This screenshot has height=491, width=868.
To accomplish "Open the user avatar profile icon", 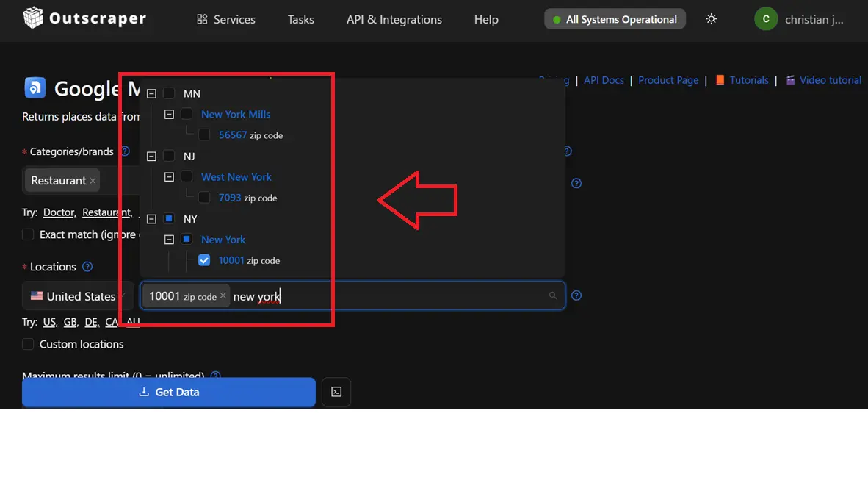I will pyautogui.click(x=766, y=19).
